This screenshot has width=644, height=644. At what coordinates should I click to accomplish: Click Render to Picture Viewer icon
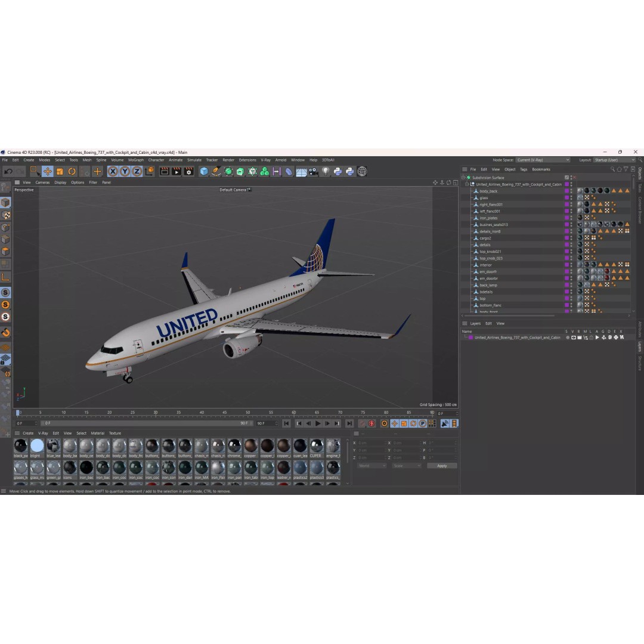pyautogui.click(x=177, y=171)
